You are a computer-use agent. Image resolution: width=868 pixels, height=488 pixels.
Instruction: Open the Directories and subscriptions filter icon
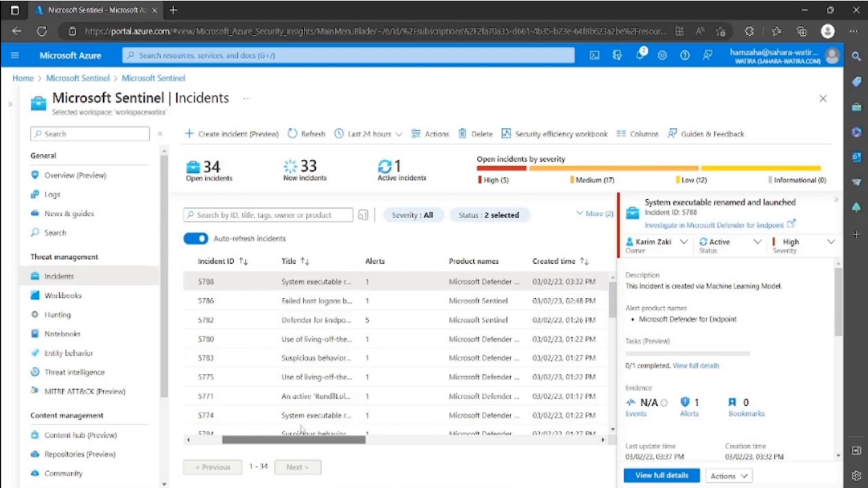point(617,56)
